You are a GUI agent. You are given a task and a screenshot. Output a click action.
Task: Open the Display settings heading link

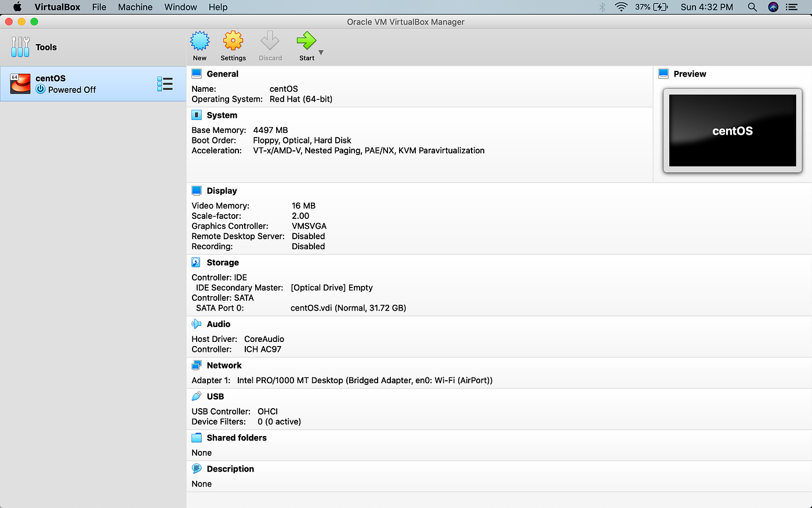pos(222,190)
